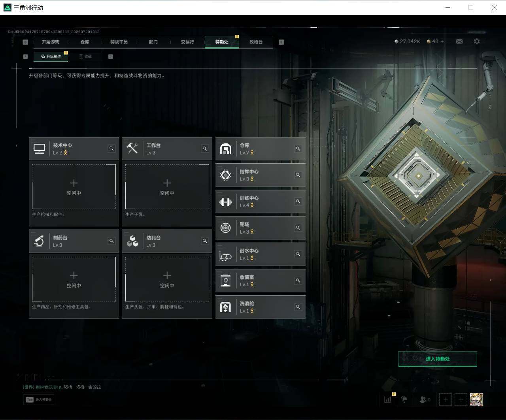Click the 技术中心 title label

(x=62, y=145)
